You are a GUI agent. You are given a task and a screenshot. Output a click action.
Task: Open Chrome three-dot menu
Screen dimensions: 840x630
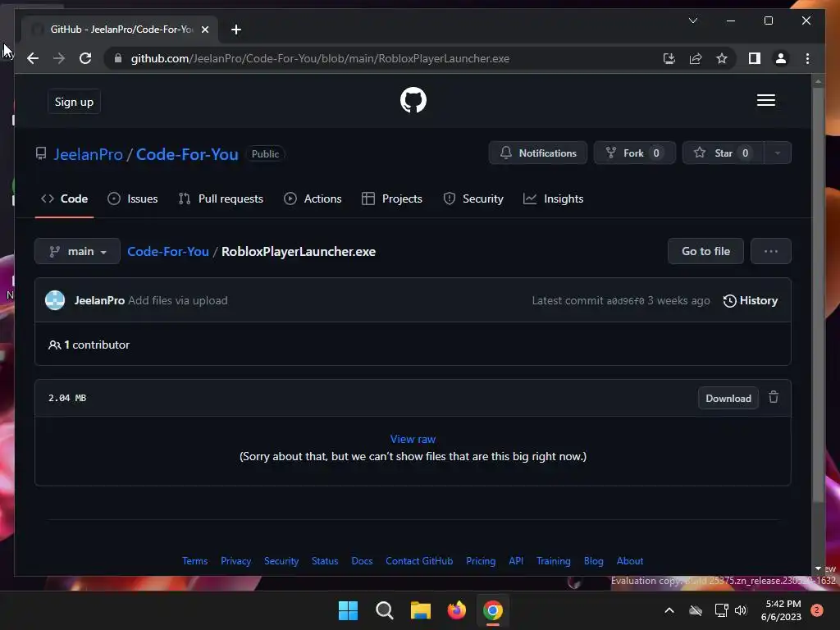(807, 58)
